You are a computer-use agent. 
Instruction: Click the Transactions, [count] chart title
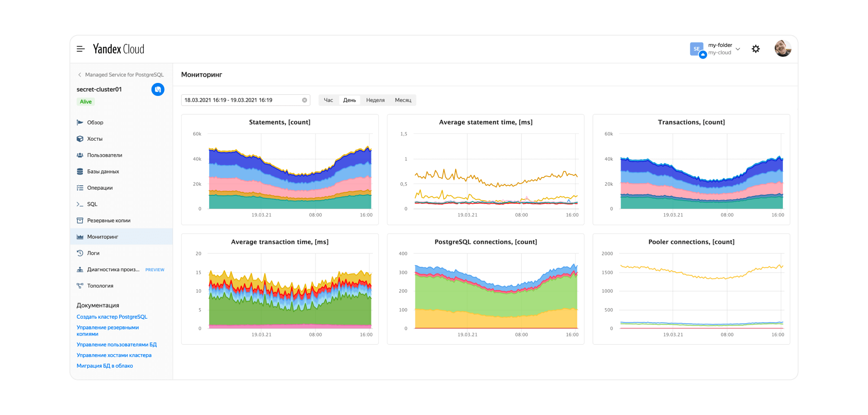(x=691, y=122)
